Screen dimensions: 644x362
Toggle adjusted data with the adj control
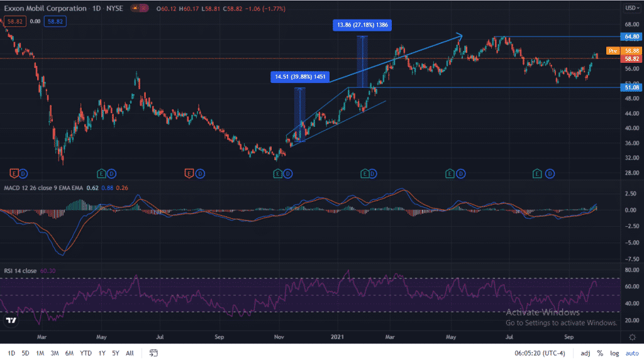[x=586, y=353]
